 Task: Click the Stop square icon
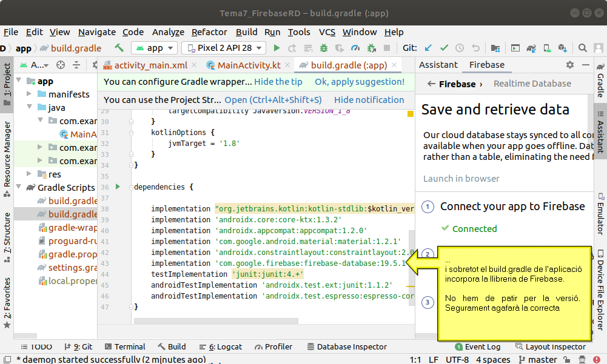[x=386, y=48]
